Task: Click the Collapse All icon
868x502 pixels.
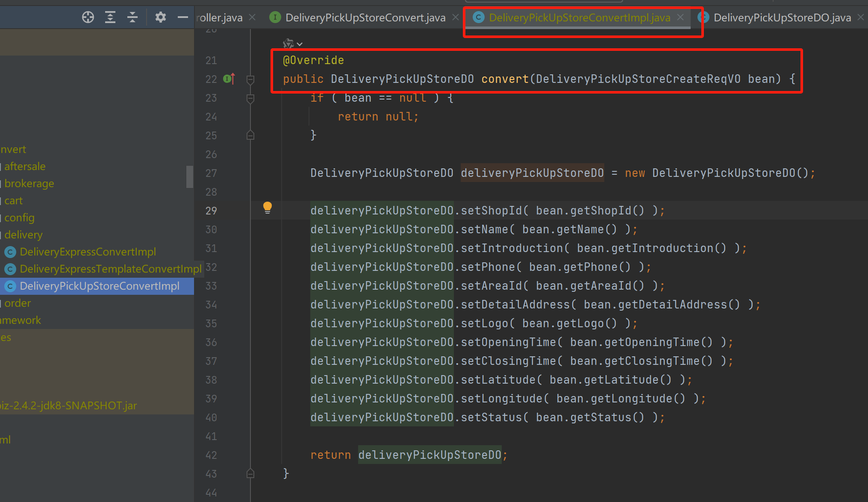Action: [132, 17]
